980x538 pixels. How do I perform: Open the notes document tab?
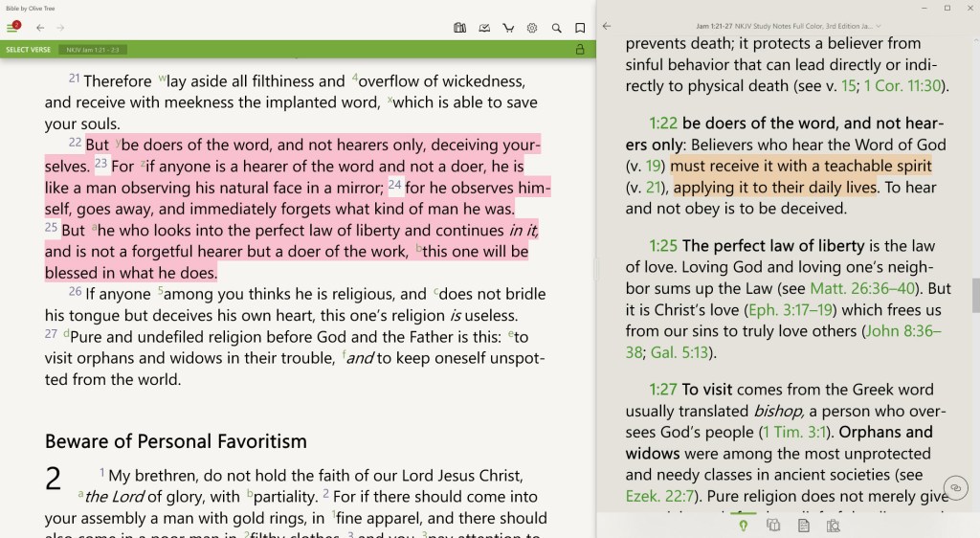pos(803,526)
